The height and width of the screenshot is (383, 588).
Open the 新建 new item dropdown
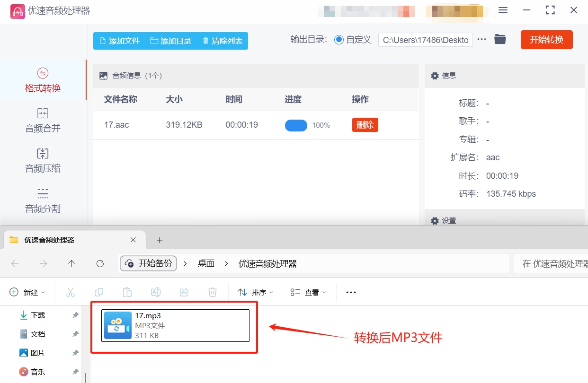pyautogui.click(x=27, y=292)
